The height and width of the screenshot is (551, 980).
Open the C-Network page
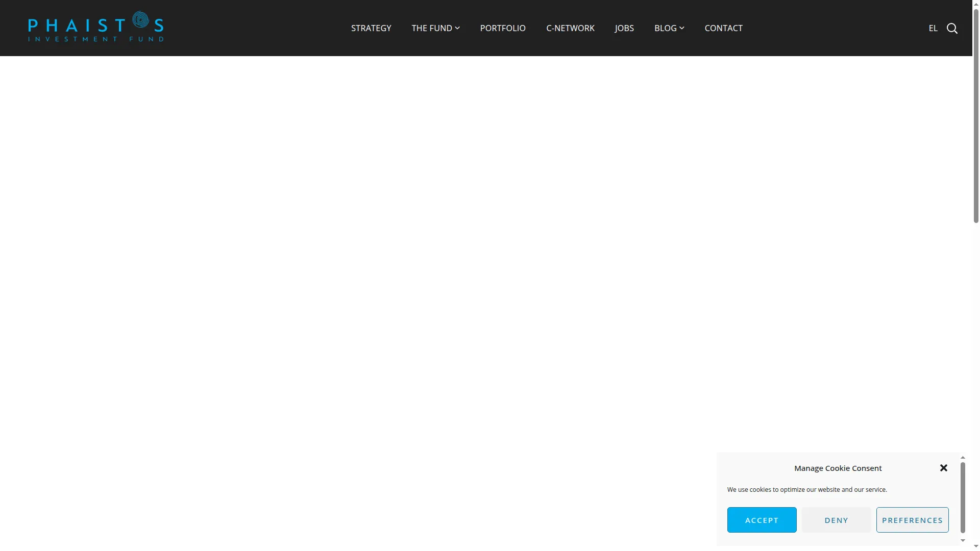coord(570,28)
